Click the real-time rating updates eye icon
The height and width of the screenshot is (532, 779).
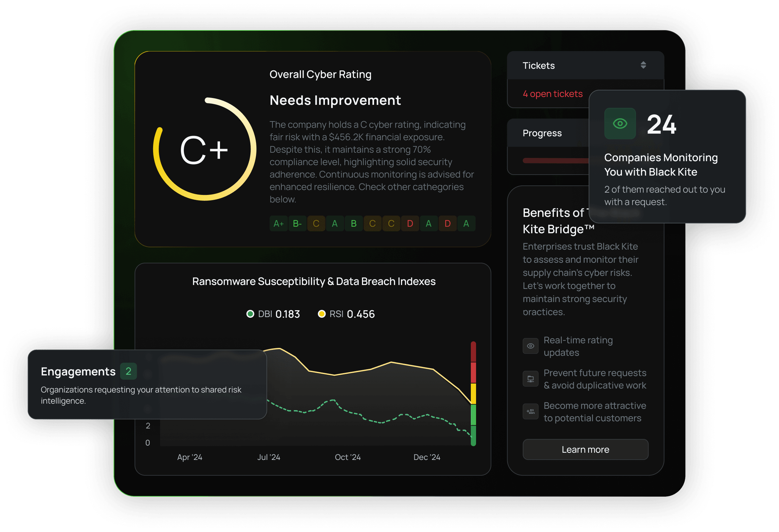(x=530, y=346)
